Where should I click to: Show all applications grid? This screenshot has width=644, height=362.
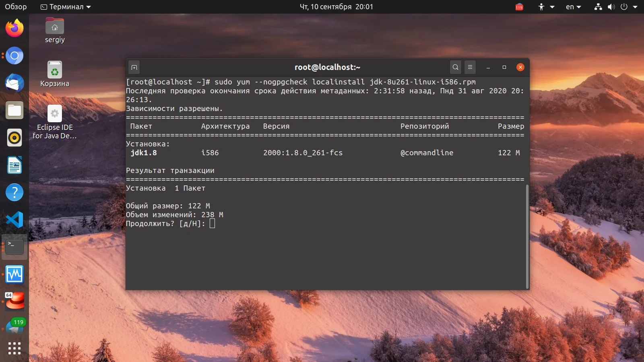click(x=14, y=348)
